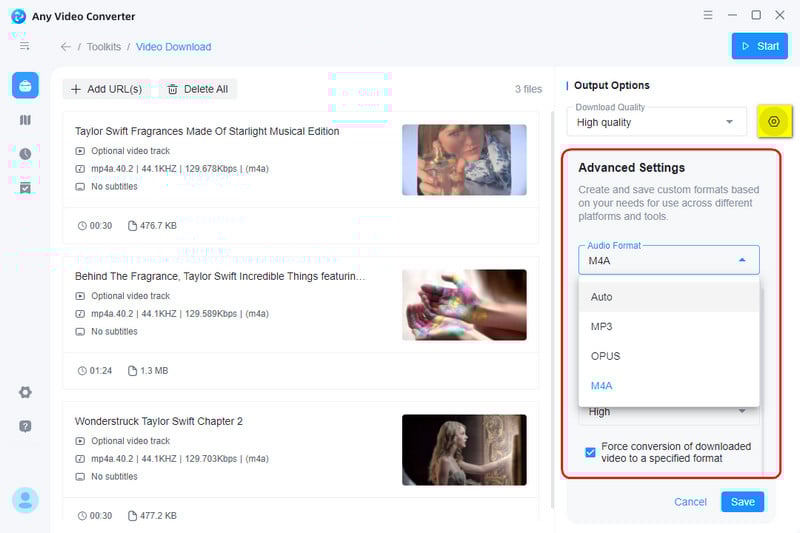Cancel the advanced settings
Screen dimensions: 800x533
pos(690,502)
